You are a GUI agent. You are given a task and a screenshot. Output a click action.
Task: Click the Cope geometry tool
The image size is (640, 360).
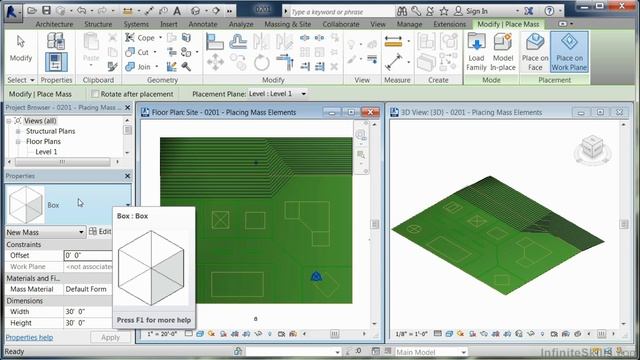click(140, 38)
